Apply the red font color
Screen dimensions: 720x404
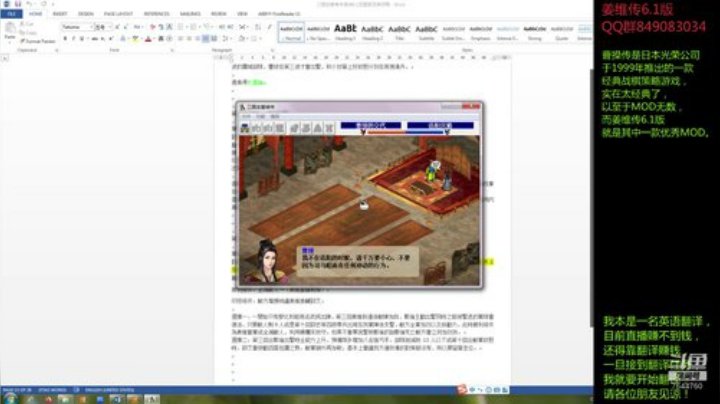(x=148, y=39)
